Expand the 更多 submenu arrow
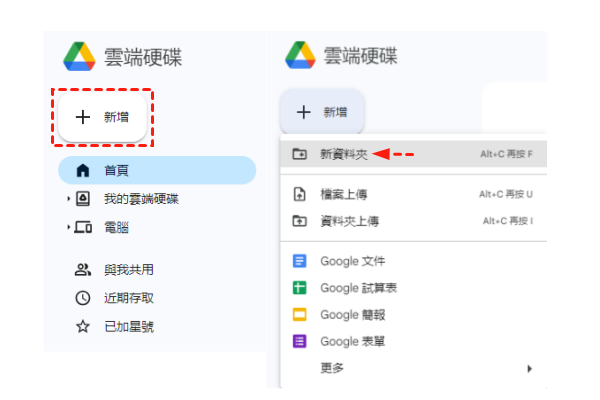Viewport: 600px width, 400px height. tap(530, 369)
